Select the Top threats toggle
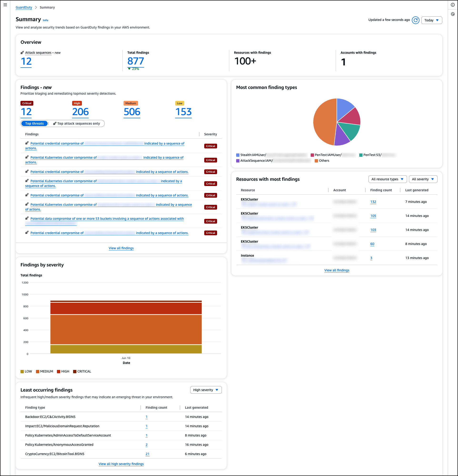Image resolution: width=458 pixels, height=476 pixels. pyautogui.click(x=35, y=123)
